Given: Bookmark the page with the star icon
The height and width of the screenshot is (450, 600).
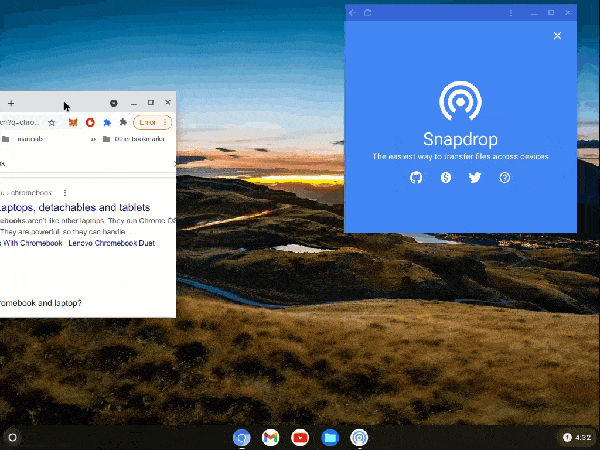Looking at the screenshot, I should coord(52,122).
